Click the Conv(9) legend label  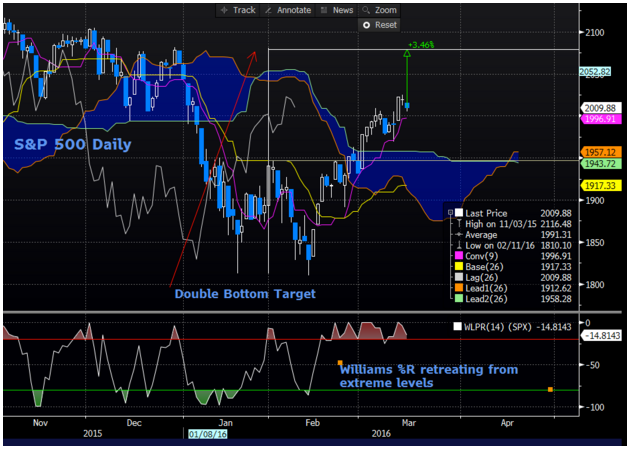(x=481, y=256)
